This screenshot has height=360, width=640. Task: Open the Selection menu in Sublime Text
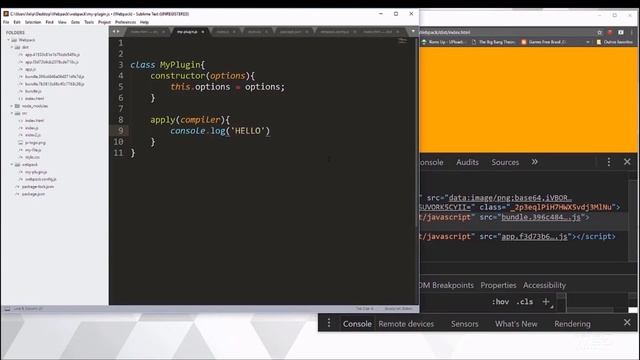point(33,22)
